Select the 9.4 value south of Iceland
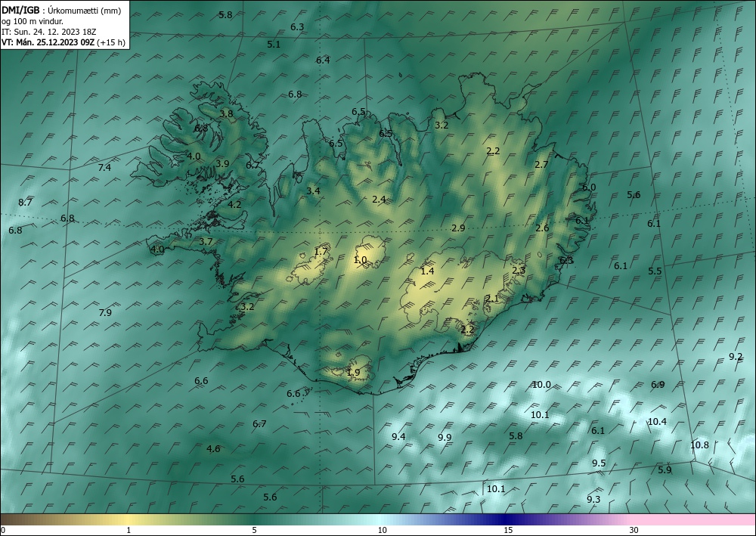This screenshot has width=756, height=536. [398, 437]
